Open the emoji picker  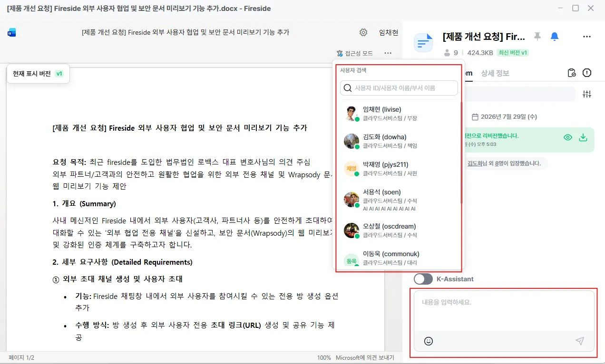click(x=429, y=341)
